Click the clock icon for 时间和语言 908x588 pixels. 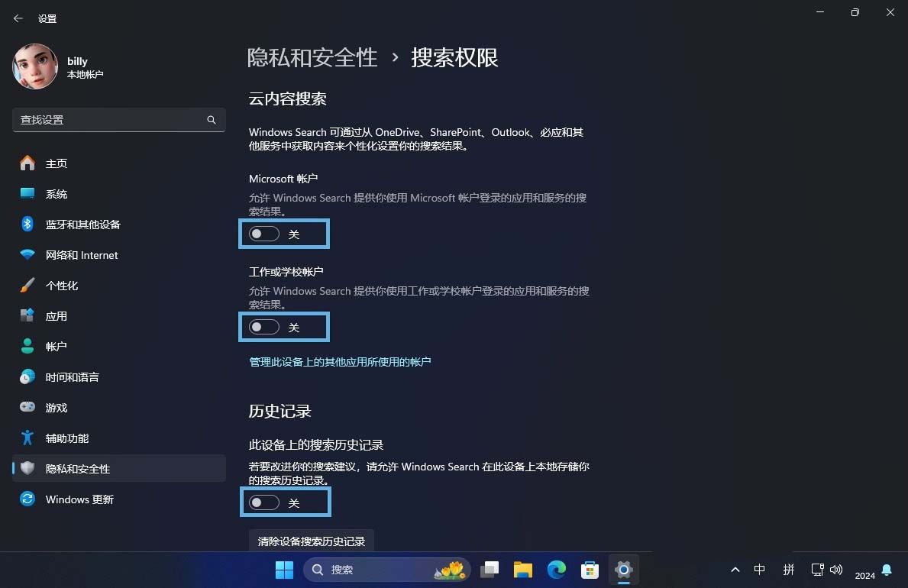tap(27, 377)
